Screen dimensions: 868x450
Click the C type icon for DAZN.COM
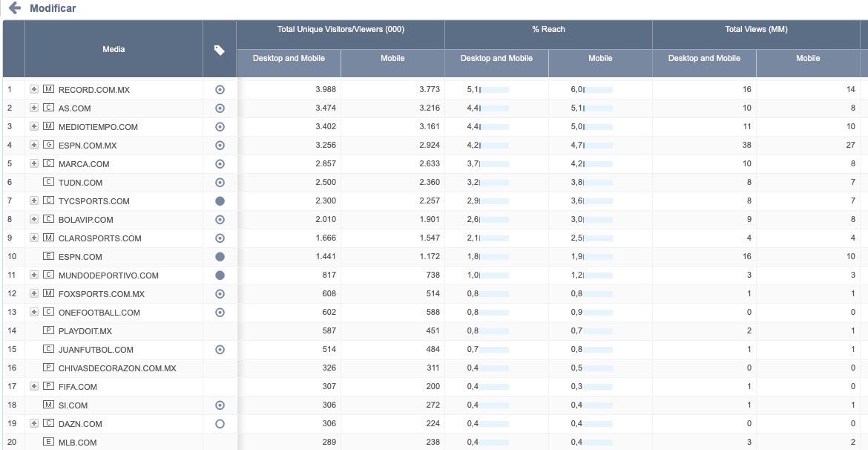48,423
